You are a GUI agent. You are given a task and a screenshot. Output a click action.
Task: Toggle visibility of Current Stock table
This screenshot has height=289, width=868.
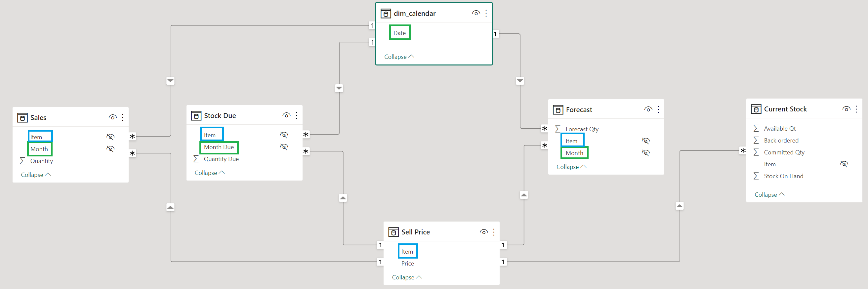point(847,109)
